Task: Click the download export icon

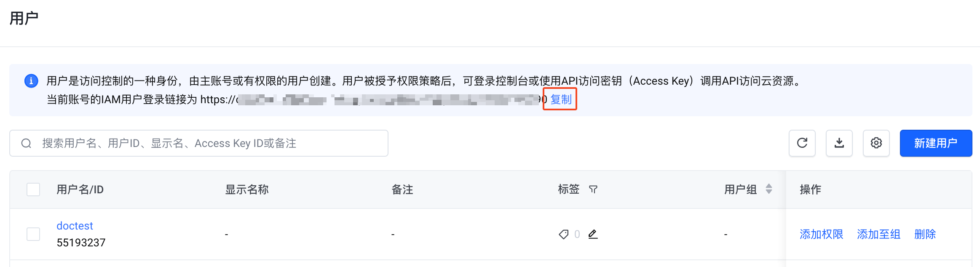Action: [839, 143]
